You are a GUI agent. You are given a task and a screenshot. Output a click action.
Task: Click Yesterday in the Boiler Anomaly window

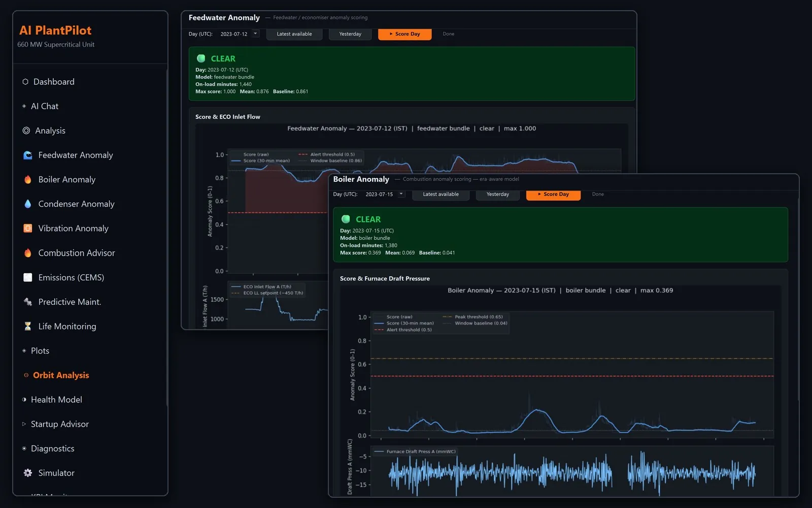(x=498, y=195)
